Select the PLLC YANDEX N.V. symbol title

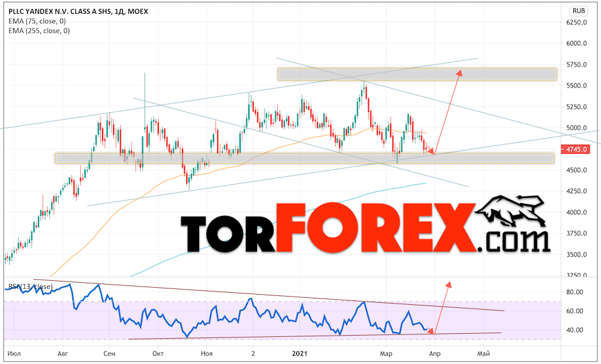(x=78, y=11)
